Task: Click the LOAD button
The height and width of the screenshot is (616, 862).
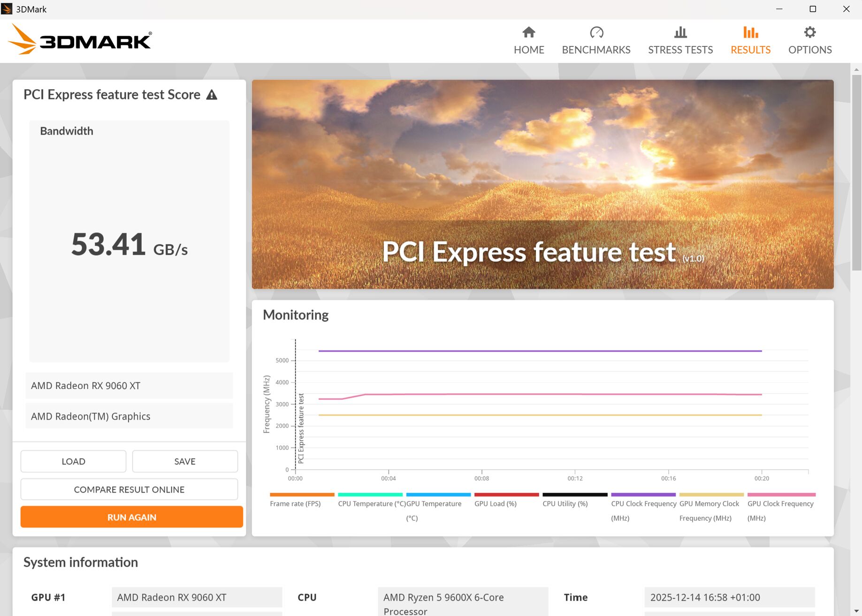Action: (x=73, y=461)
